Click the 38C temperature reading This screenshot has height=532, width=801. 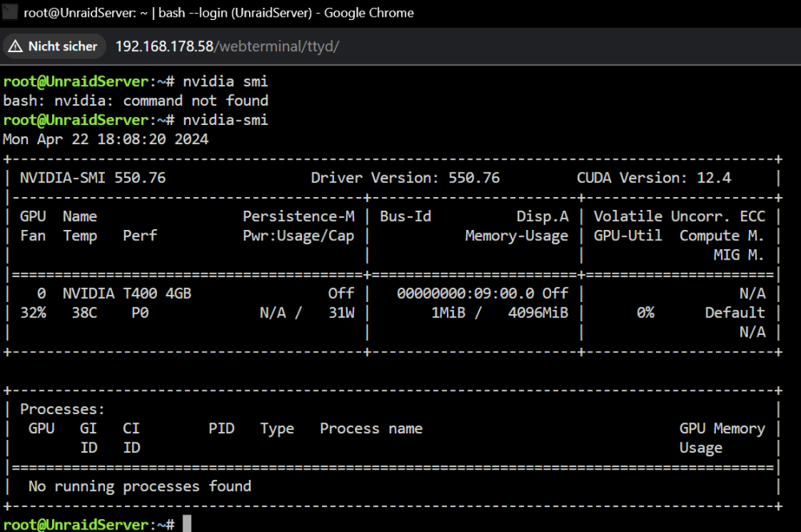[84, 312]
